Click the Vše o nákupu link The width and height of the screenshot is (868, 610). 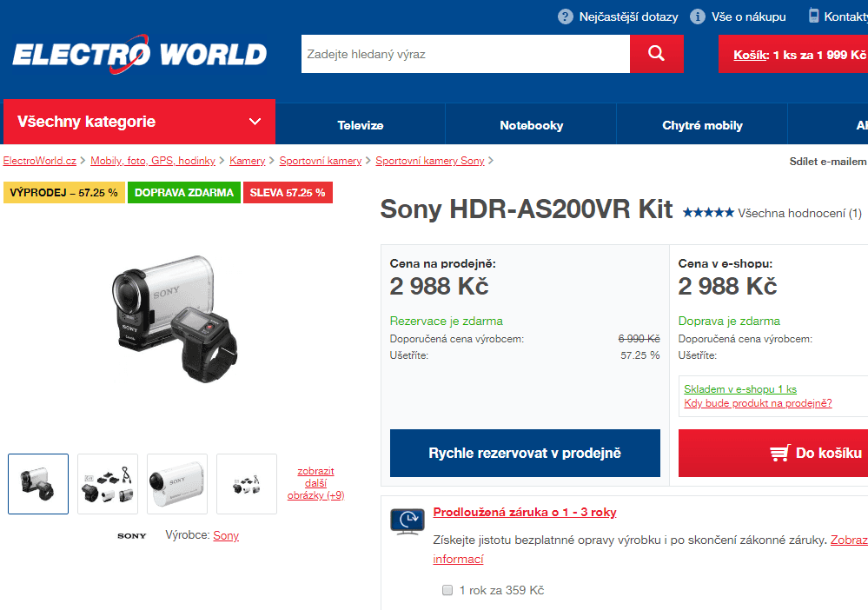click(x=748, y=17)
